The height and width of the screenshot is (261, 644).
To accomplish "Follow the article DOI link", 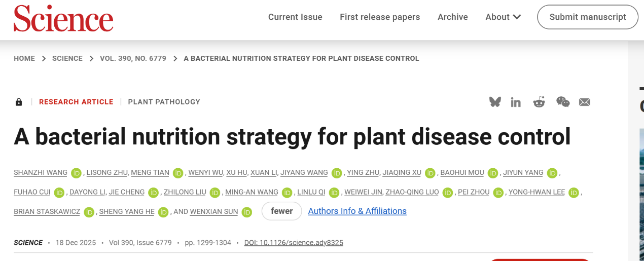I will [x=294, y=243].
